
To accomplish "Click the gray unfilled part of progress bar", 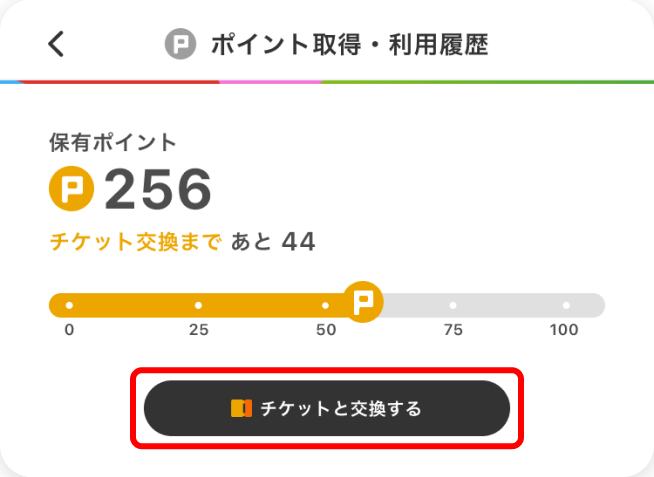I will pyautogui.click(x=494, y=306).
